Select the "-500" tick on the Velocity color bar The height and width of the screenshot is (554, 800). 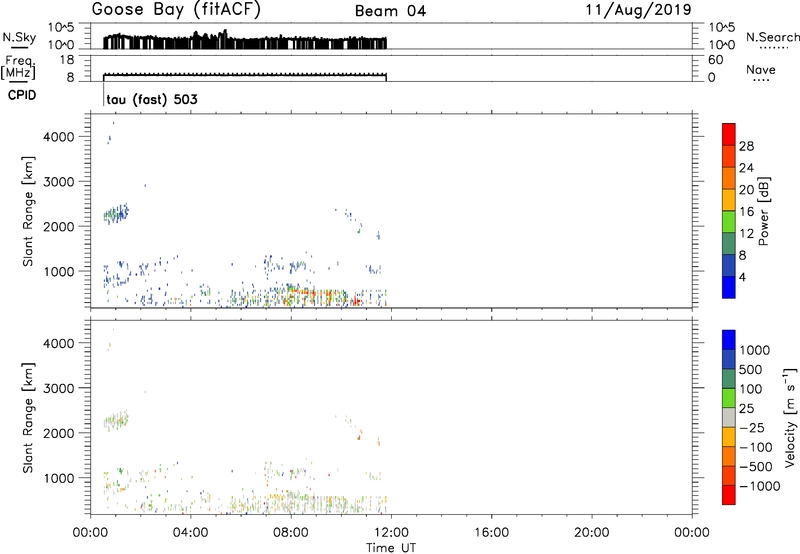[x=756, y=466]
